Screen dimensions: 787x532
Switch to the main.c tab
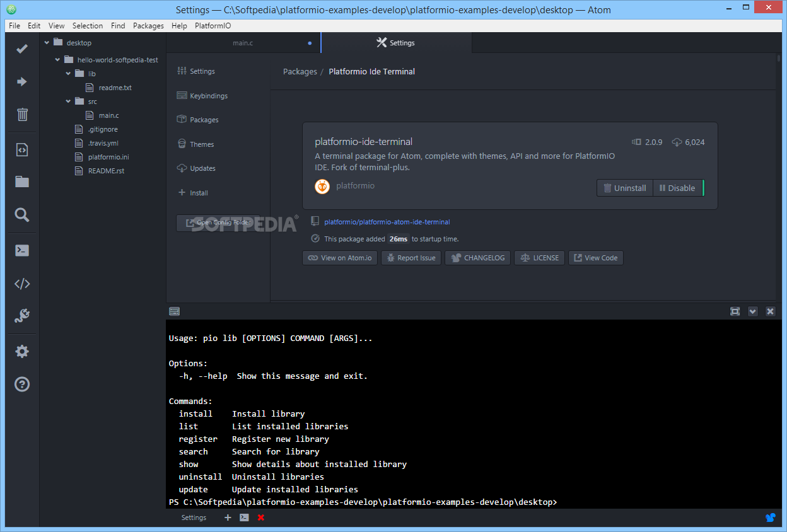(243, 43)
